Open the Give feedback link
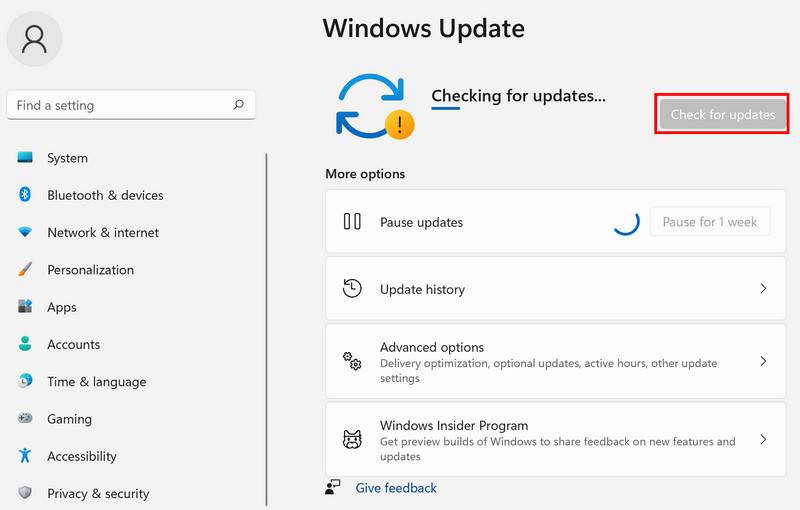 (x=396, y=488)
